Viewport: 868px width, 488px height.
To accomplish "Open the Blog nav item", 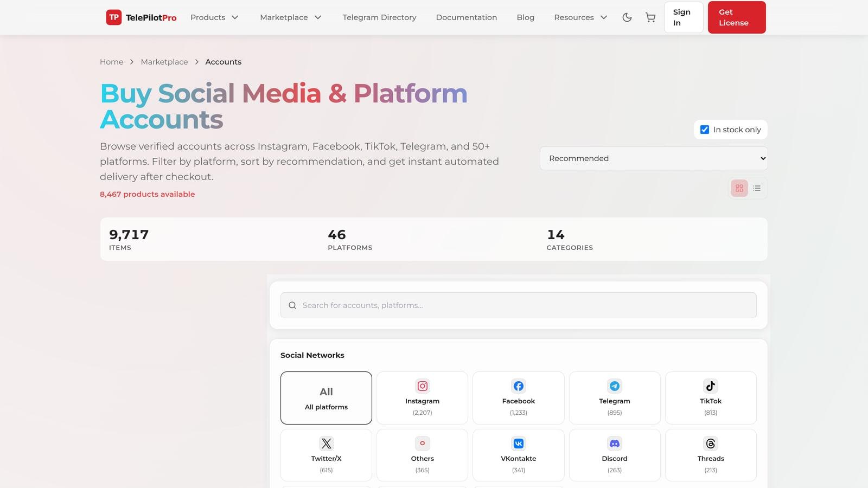I will [525, 17].
